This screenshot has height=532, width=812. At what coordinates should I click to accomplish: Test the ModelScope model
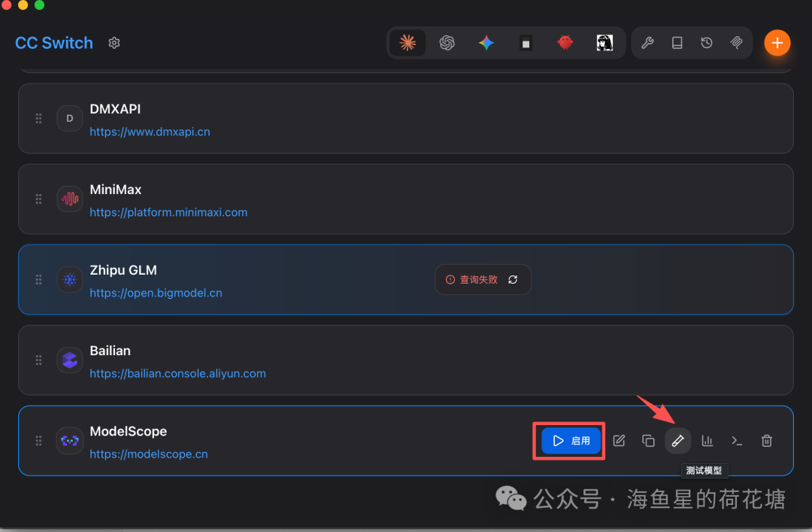point(678,441)
